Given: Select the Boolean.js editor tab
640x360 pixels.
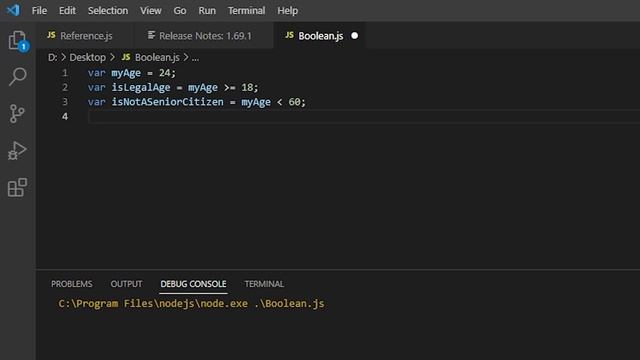Looking at the screenshot, I should (320, 36).
